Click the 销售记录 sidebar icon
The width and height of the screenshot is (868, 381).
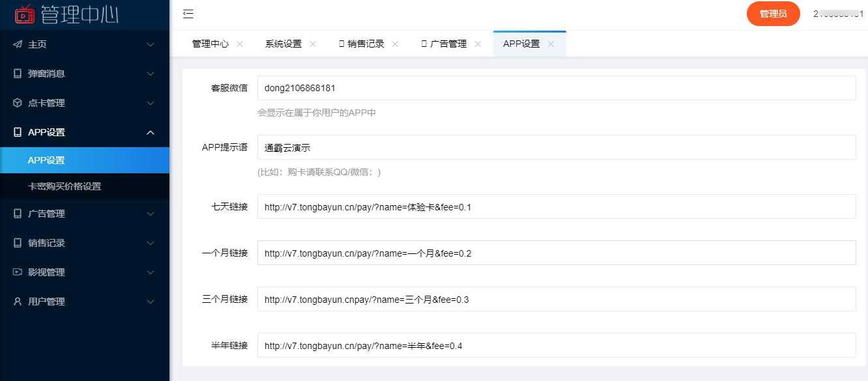pyautogui.click(x=16, y=242)
